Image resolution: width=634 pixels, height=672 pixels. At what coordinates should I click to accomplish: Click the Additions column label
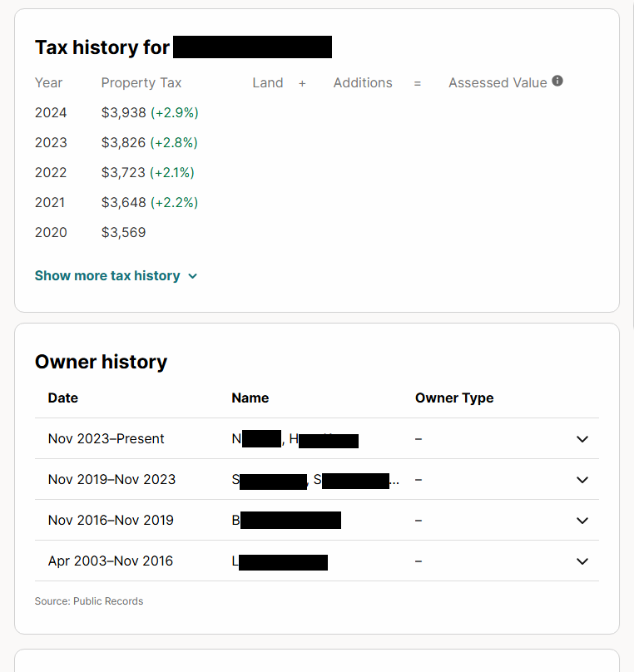[363, 83]
